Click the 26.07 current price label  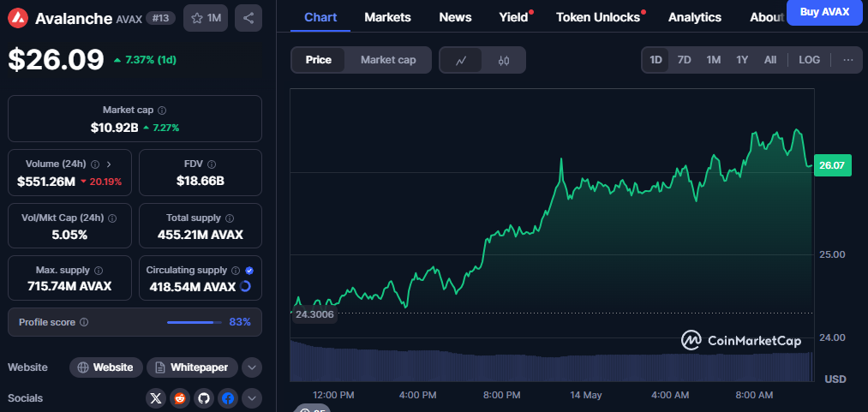(x=832, y=165)
